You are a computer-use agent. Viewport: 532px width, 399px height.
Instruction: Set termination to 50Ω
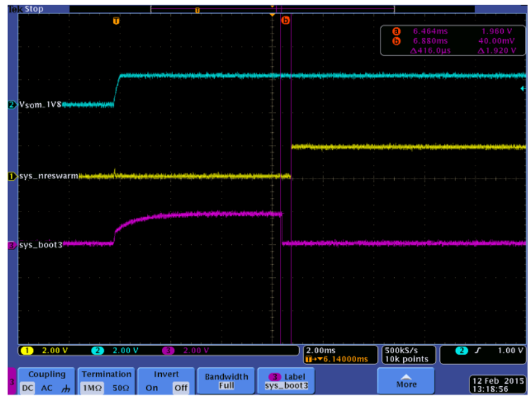121,388
